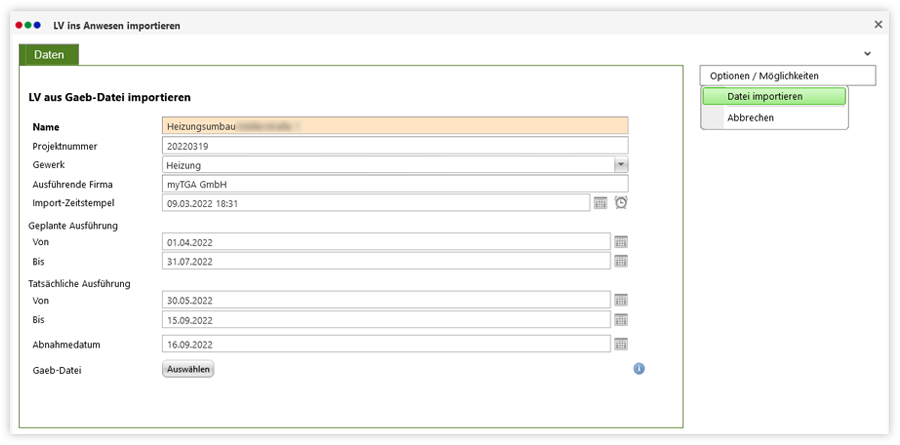The height and width of the screenshot is (445, 900).
Task: Open calendar for Tatsächliche Ausführung Bis
Action: pyautogui.click(x=621, y=319)
